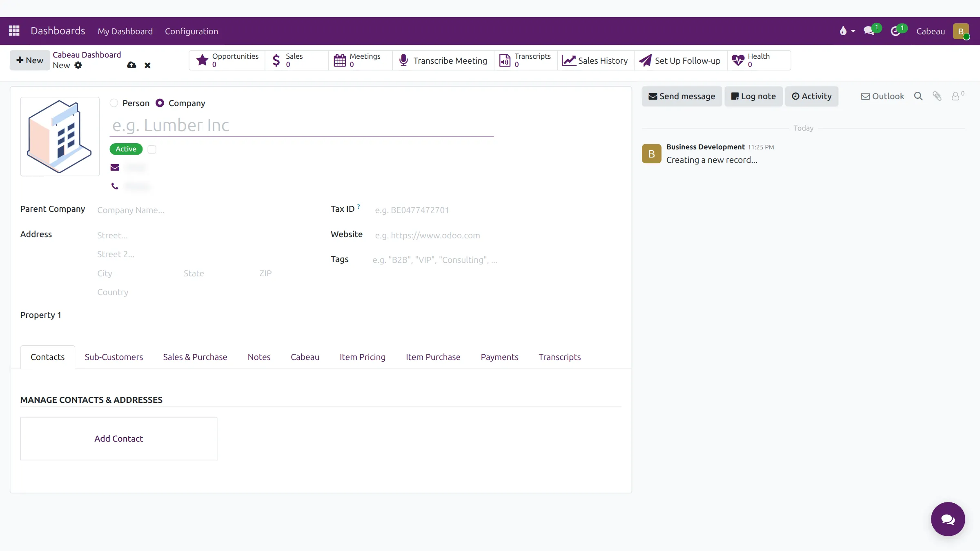Open the Configuration menu
This screenshot has height=551, width=980.
[x=191, y=31]
